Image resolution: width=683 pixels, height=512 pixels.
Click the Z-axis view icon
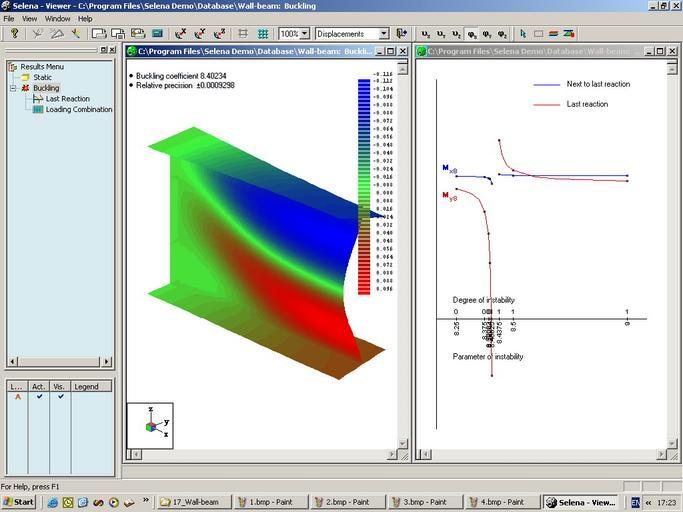219,34
